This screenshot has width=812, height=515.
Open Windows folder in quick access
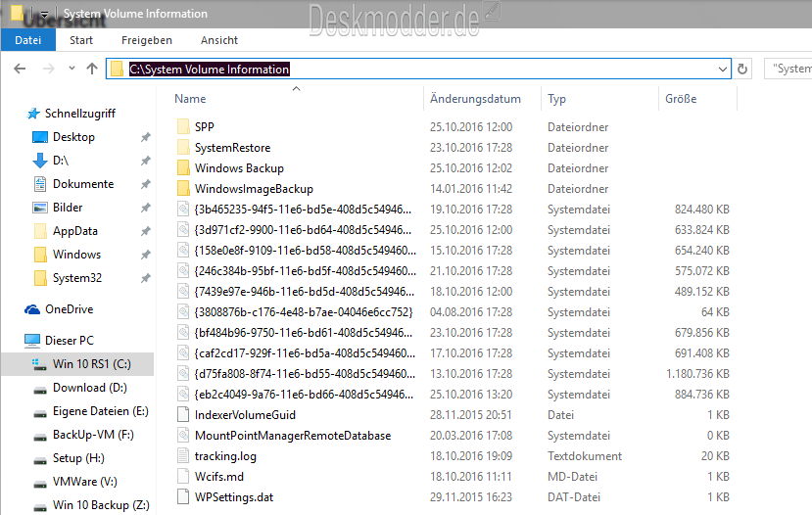[x=76, y=255]
